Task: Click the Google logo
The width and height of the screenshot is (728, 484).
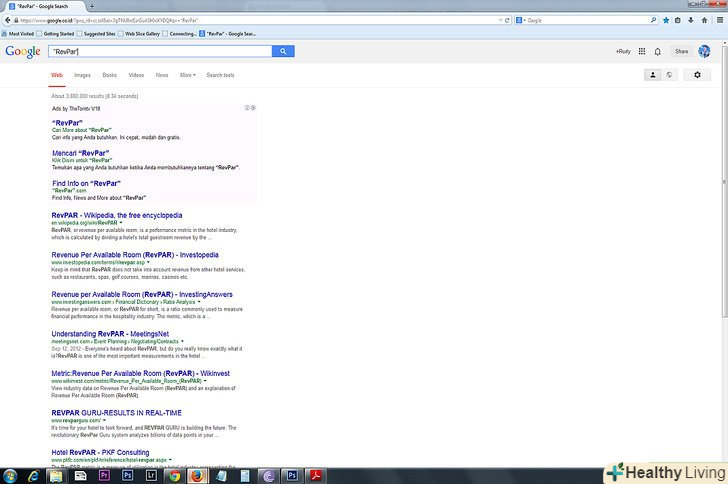Action: (x=23, y=52)
